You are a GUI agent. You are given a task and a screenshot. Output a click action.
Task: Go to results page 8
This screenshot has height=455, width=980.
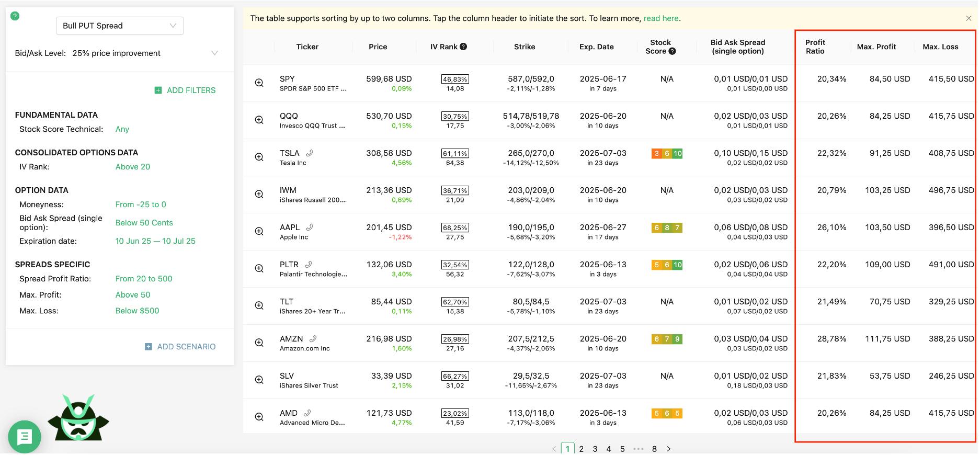[654, 449]
